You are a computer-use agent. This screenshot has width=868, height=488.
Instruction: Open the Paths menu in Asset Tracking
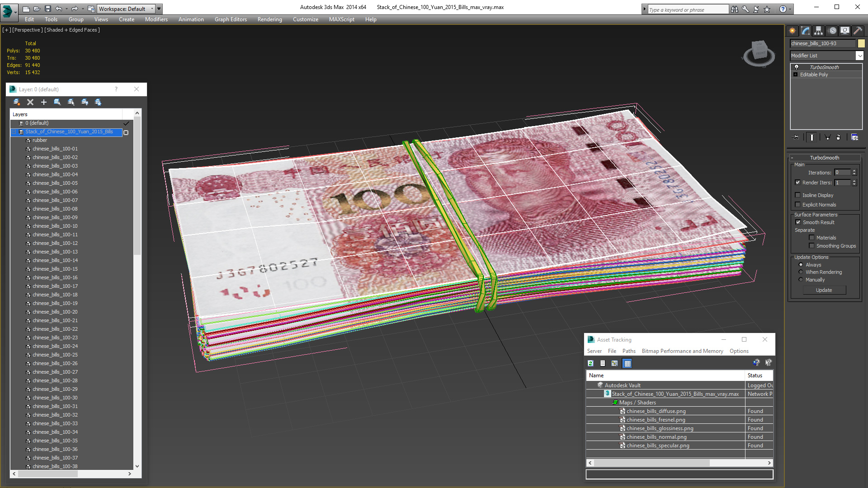click(629, 351)
